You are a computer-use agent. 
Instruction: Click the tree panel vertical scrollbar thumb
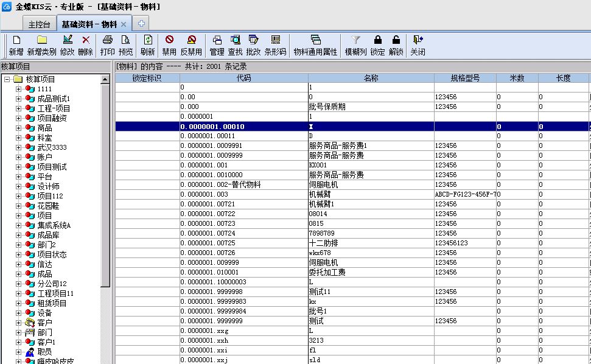[x=105, y=186]
